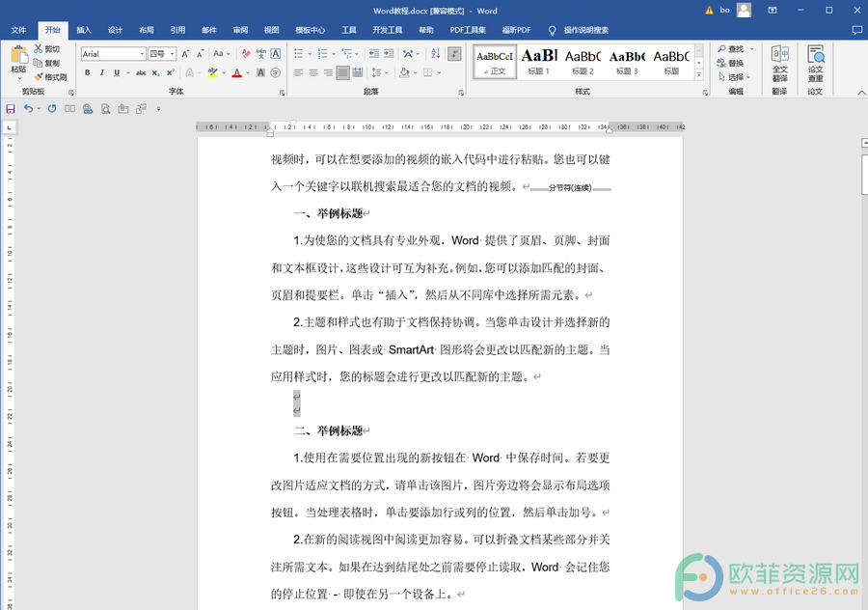Center align the text
The width and height of the screenshot is (868, 610).
tap(313, 72)
